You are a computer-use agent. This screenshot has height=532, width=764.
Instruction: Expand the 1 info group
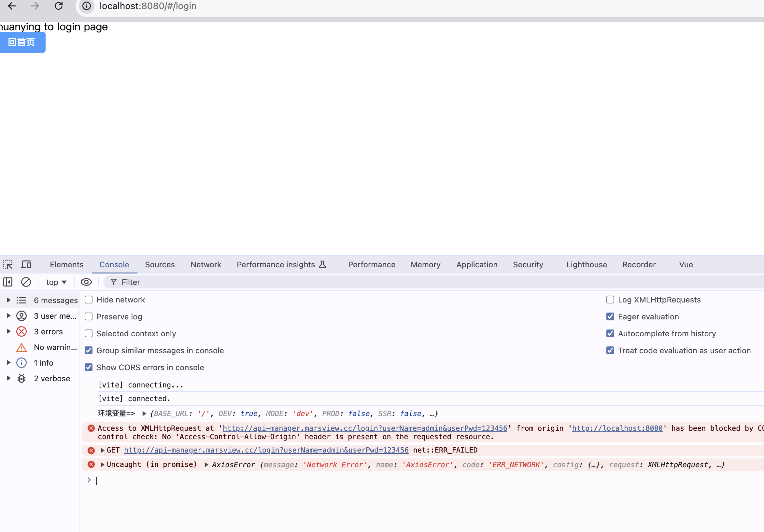tap(9, 363)
